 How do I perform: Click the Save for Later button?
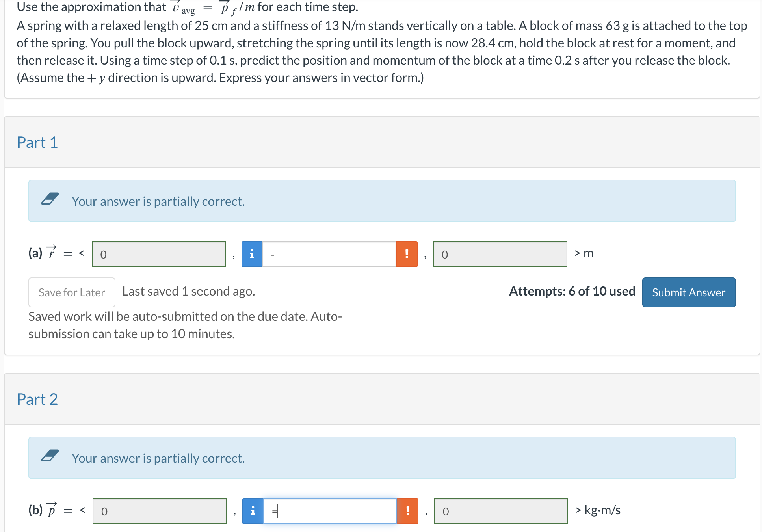[72, 292]
